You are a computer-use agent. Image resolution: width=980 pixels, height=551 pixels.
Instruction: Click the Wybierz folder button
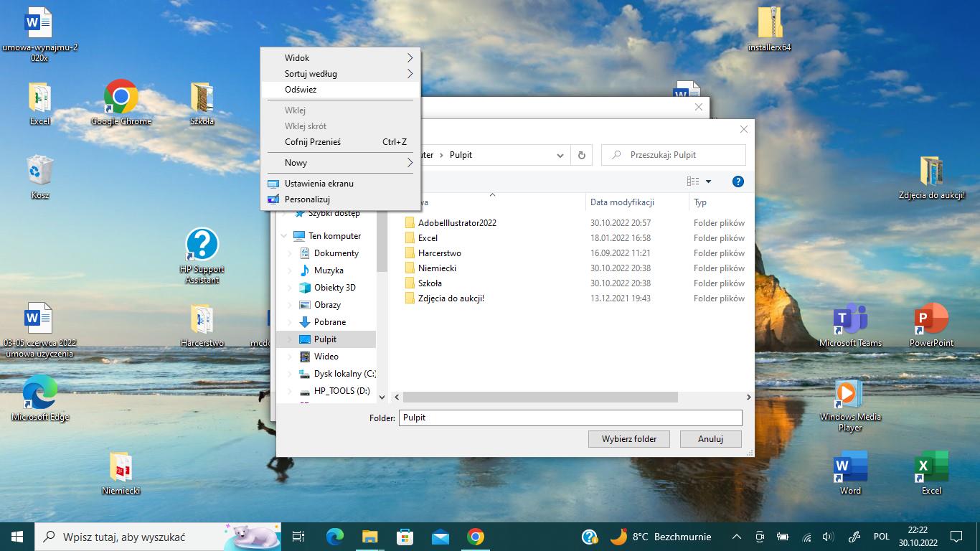[x=629, y=439]
